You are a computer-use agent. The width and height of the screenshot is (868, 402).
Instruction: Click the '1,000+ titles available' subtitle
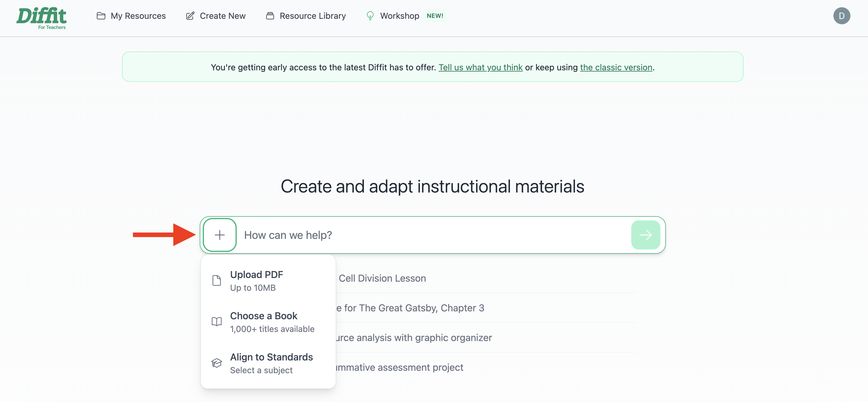click(272, 329)
